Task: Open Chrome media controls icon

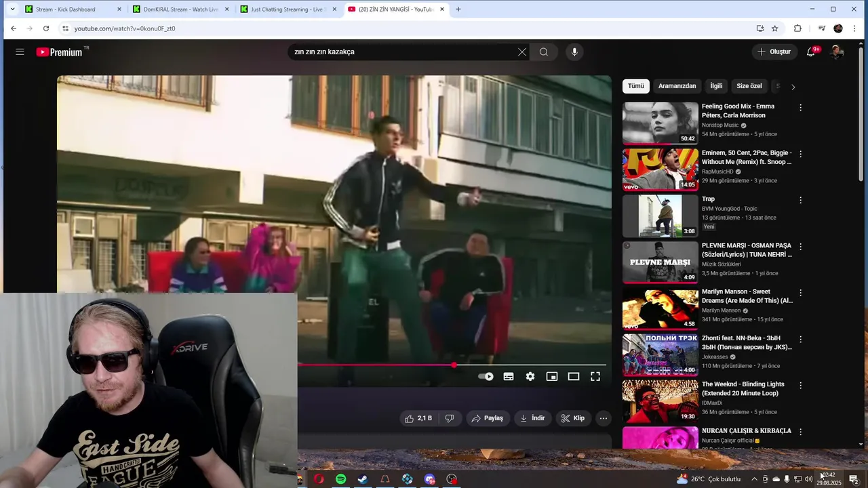Action: 821,28
